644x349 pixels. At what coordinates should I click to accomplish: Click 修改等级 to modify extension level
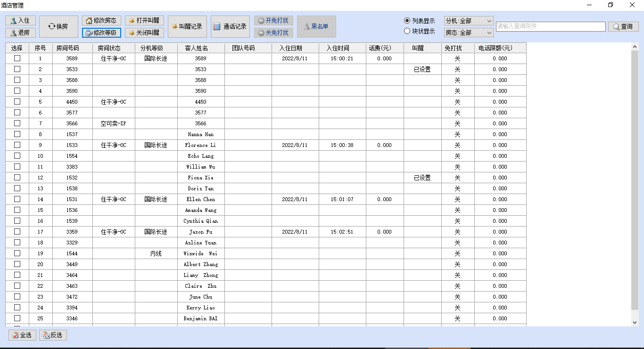(101, 32)
